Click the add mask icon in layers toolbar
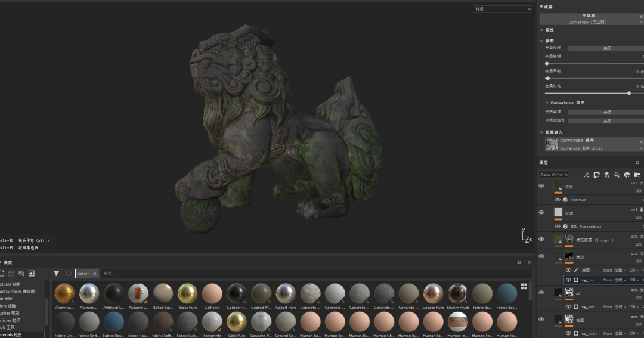Screen dimensions: 644x338 [596, 175]
